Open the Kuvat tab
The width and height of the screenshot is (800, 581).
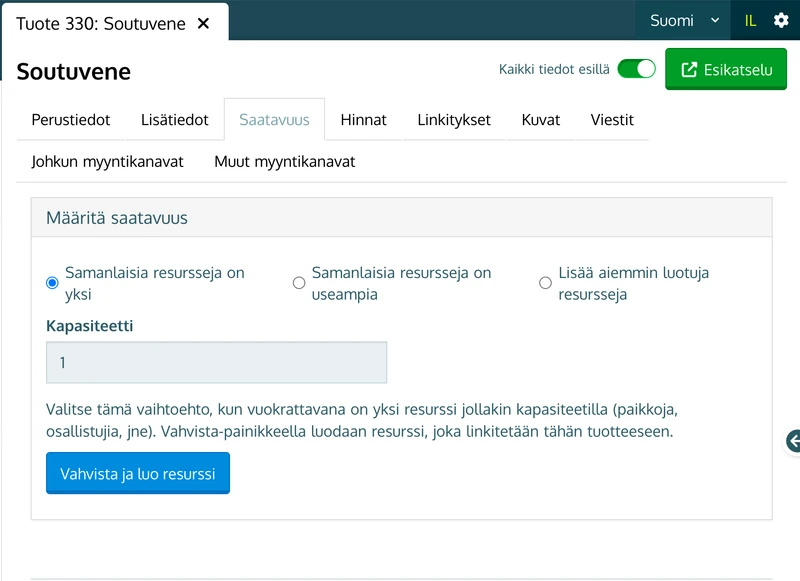[540, 119]
